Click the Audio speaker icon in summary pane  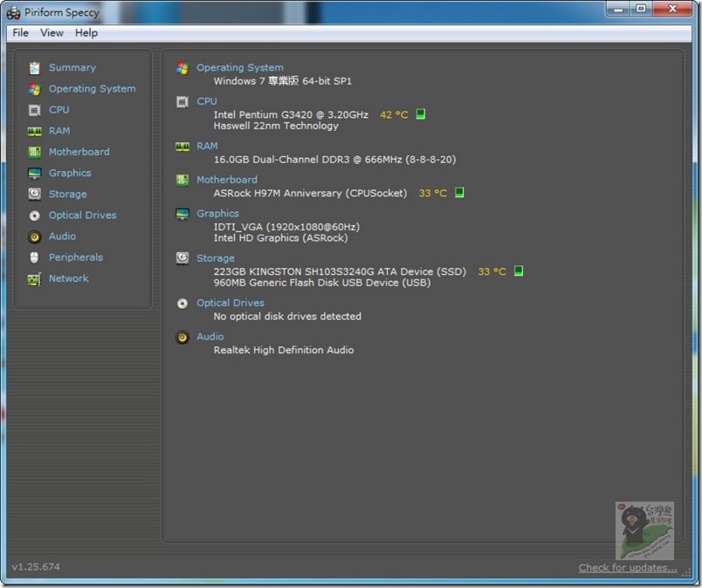click(182, 338)
